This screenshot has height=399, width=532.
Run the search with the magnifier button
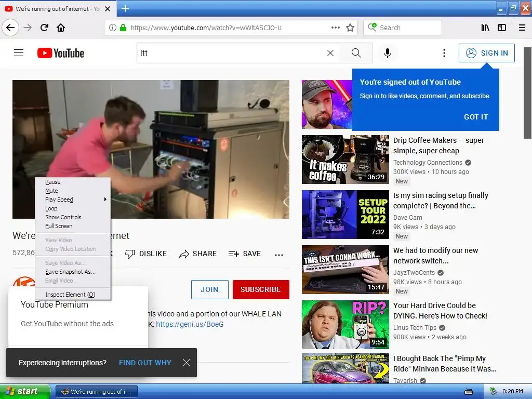tap(356, 53)
